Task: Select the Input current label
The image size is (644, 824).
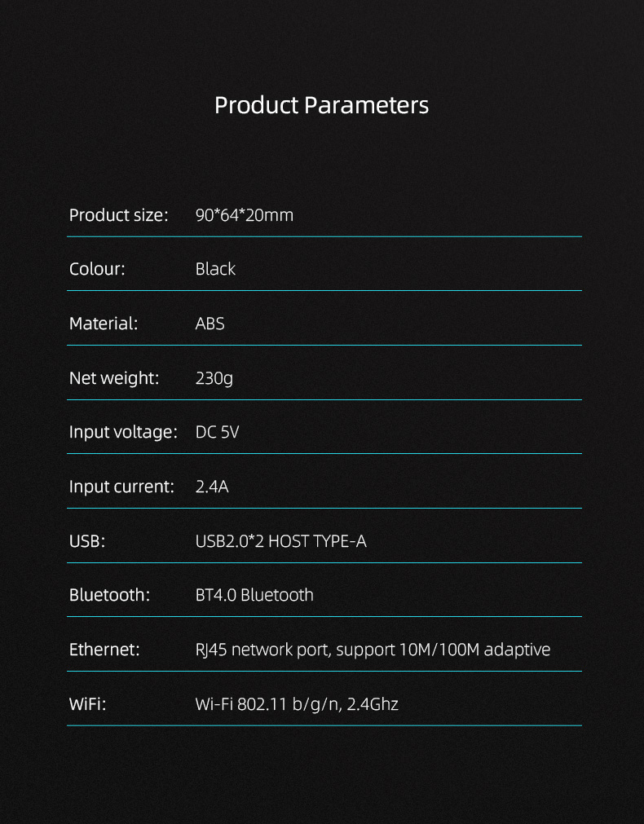Action: [x=122, y=487]
